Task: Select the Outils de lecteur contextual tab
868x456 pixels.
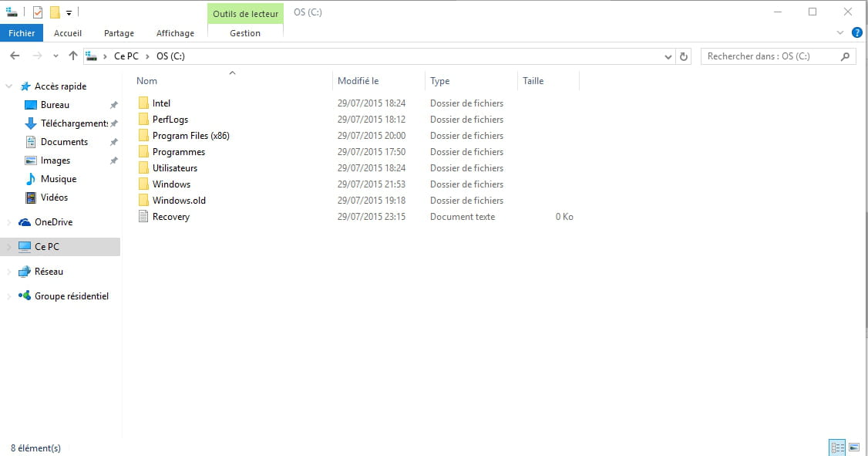Action: (x=245, y=14)
